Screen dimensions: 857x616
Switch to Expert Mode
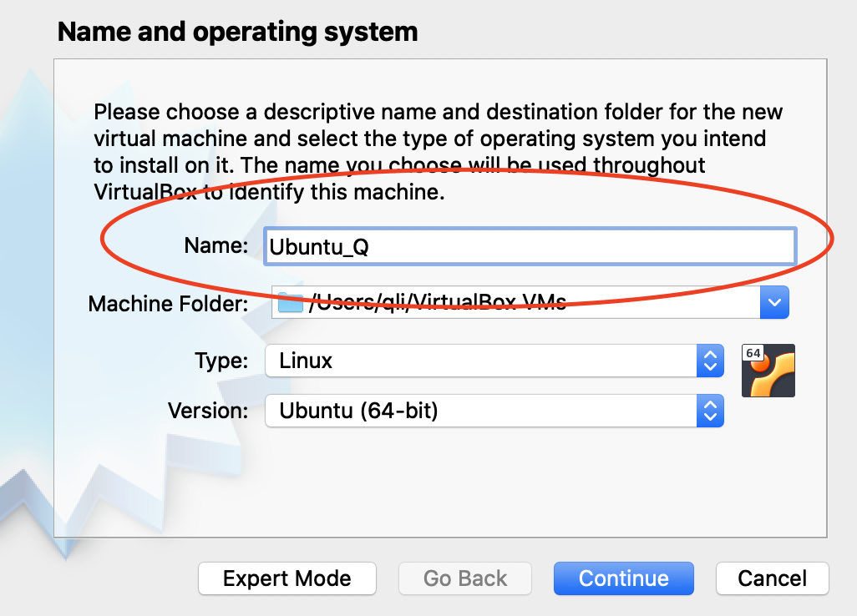pyautogui.click(x=287, y=578)
